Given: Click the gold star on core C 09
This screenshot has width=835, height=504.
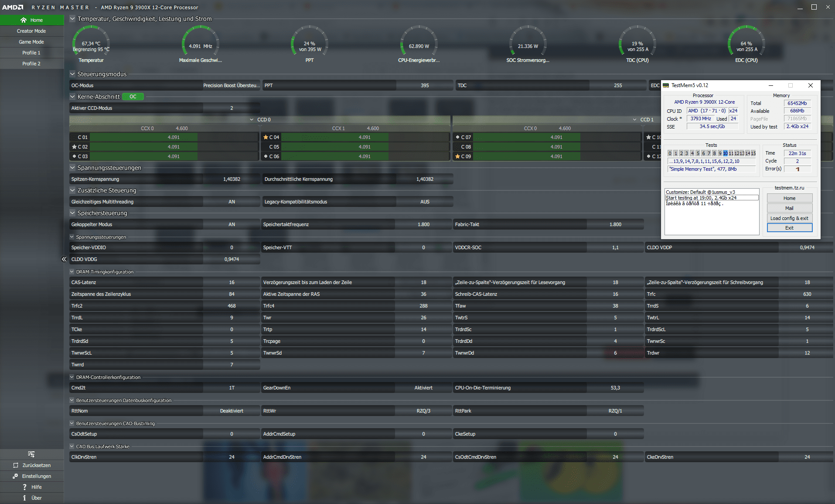Looking at the screenshot, I should (x=457, y=156).
